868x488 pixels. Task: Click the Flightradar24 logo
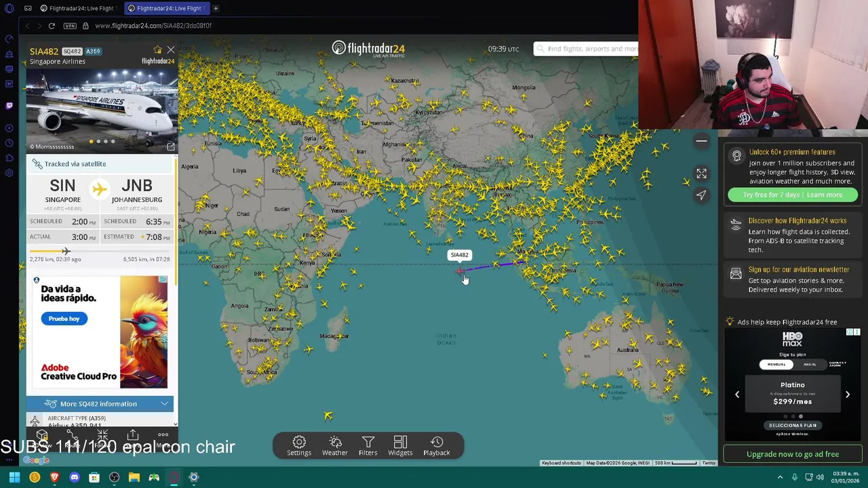click(368, 49)
